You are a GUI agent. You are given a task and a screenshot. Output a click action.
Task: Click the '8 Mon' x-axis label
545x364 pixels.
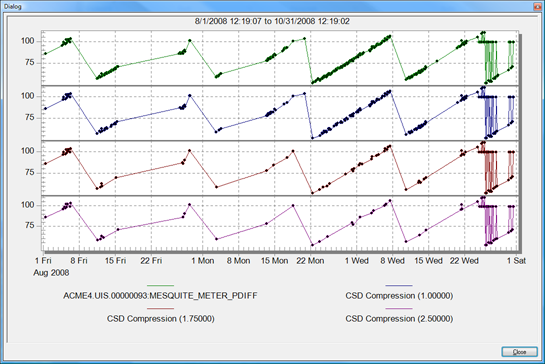[238, 261]
